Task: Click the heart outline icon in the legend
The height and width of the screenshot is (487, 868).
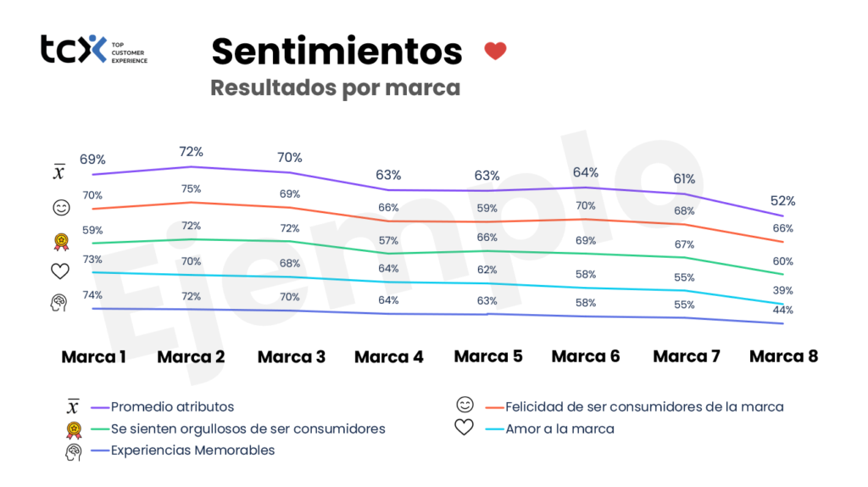Action: click(x=464, y=428)
